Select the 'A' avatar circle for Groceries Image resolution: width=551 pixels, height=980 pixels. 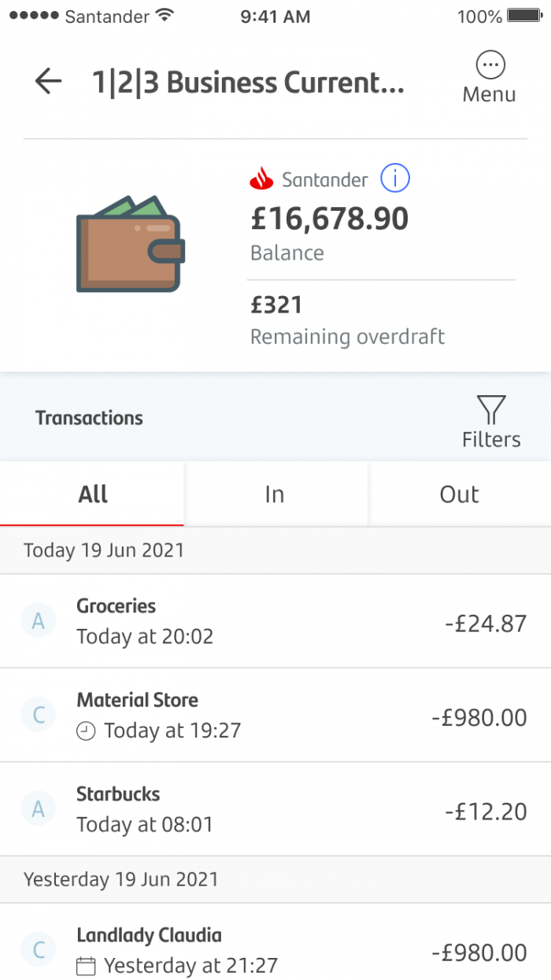click(38, 621)
